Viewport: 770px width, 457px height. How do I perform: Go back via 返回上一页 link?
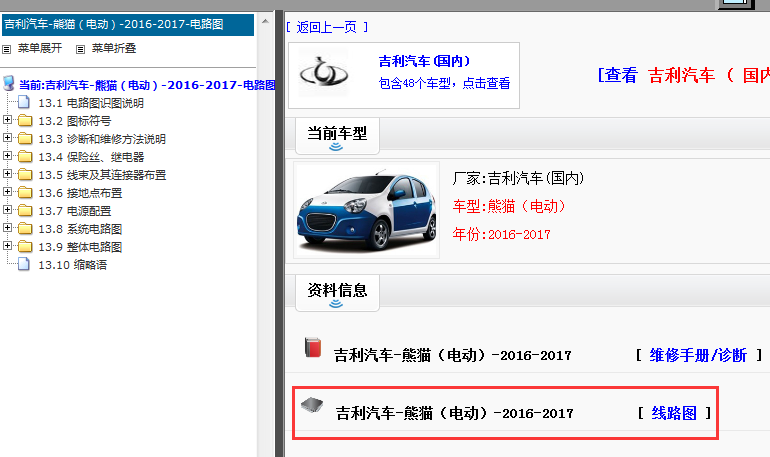327,27
